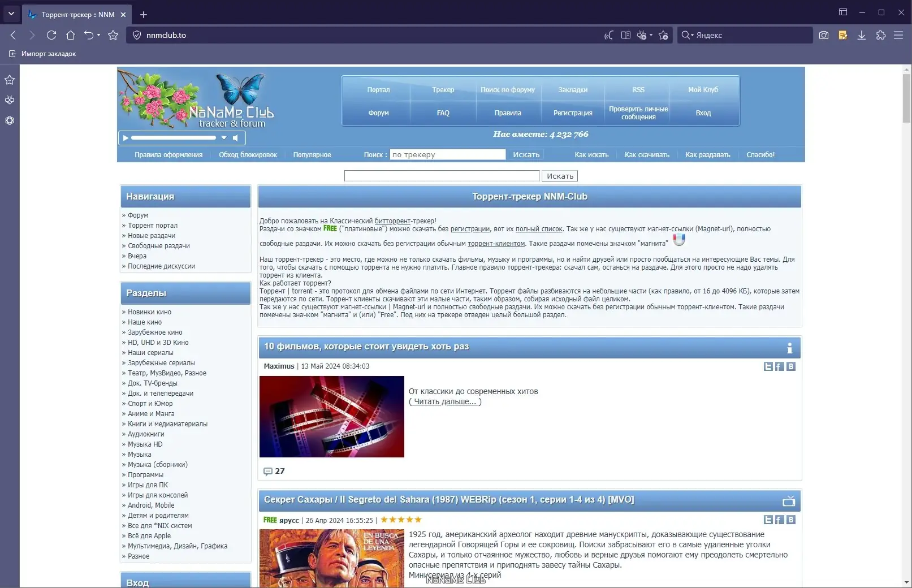The width and height of the screenshot is (912, 588).
Task: Open the film reel thumbnail image
Action: [332, 417]
